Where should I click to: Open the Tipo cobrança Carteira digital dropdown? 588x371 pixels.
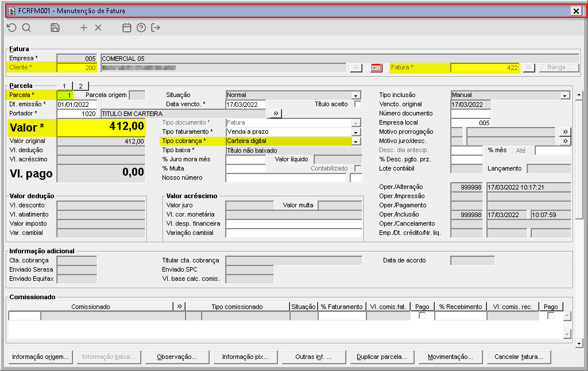tap(356, 141)
